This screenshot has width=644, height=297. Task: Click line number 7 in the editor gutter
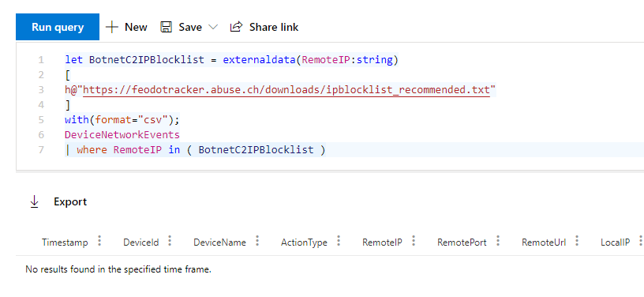coord(41,150)
